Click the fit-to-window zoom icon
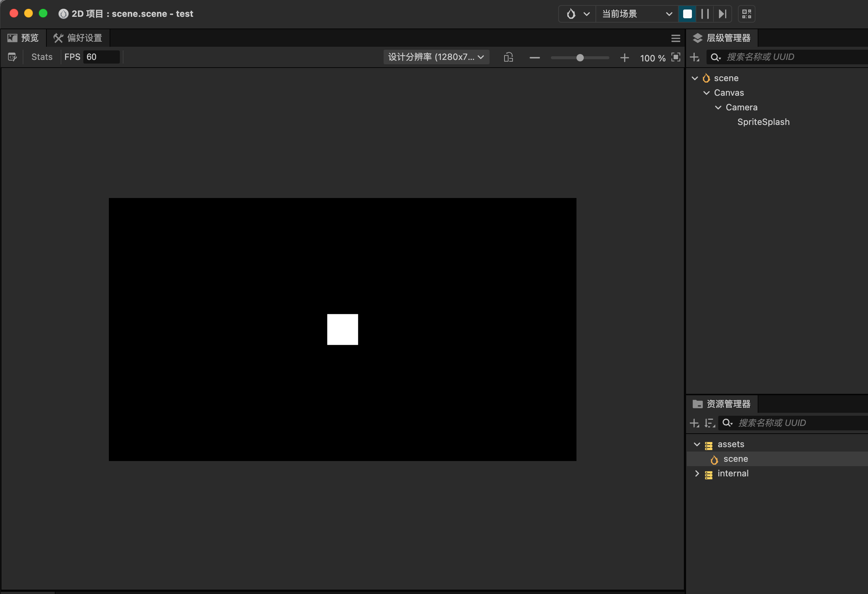Viewport: 868px width, 594px height. coord(675,57)
